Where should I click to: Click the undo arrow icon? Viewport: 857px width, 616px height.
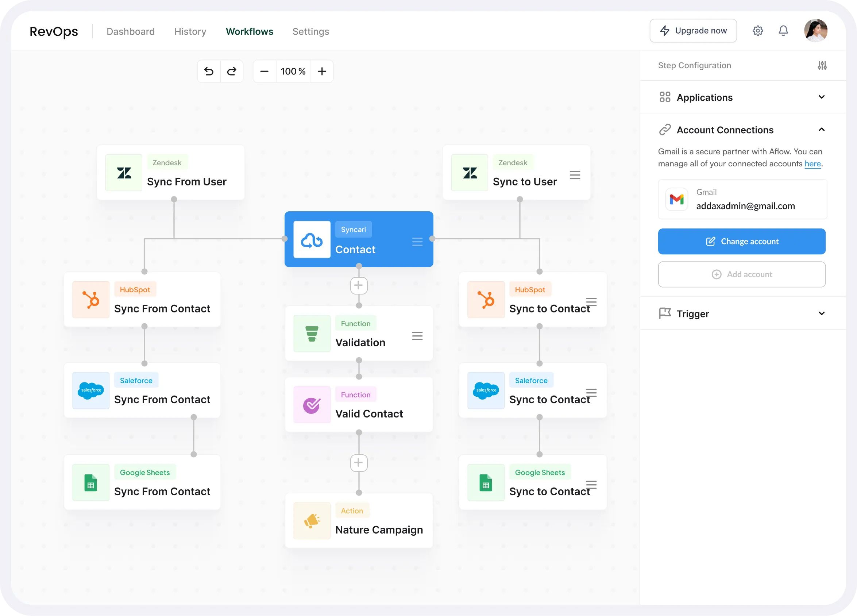[209, 71]
